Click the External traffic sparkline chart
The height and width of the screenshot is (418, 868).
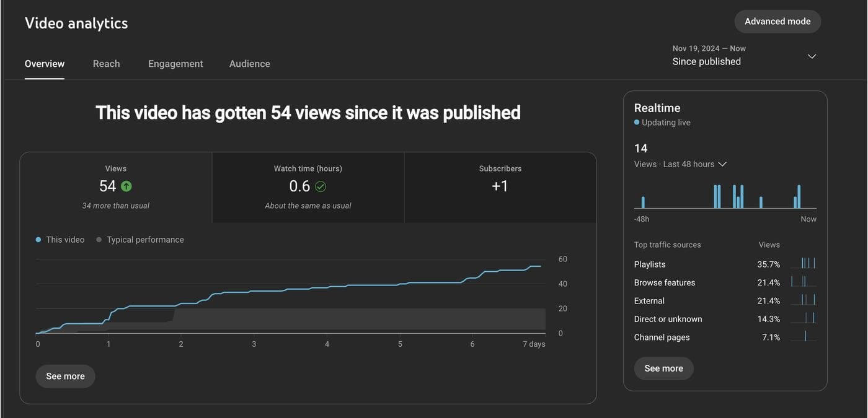click(x=804, y=300)
